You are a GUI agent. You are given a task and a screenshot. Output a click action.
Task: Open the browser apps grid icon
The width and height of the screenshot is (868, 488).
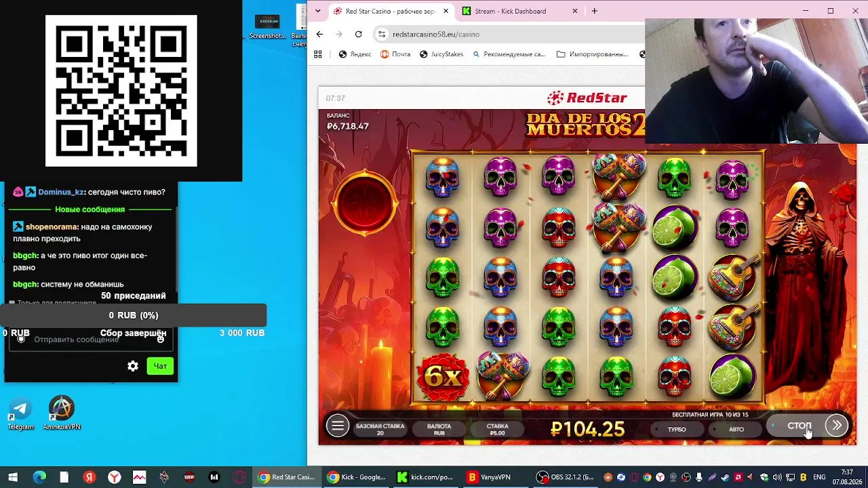pyautogui.click(x=317, y=54)
